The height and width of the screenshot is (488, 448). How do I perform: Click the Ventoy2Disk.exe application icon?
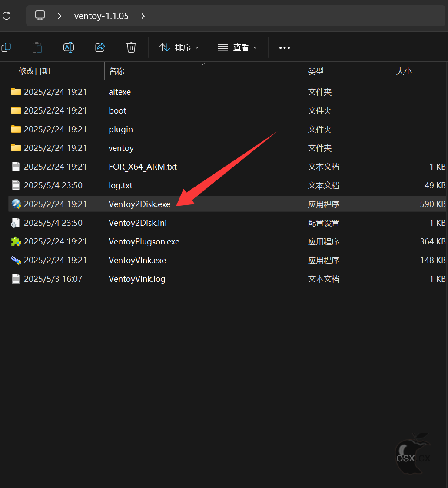coord(16,204)
